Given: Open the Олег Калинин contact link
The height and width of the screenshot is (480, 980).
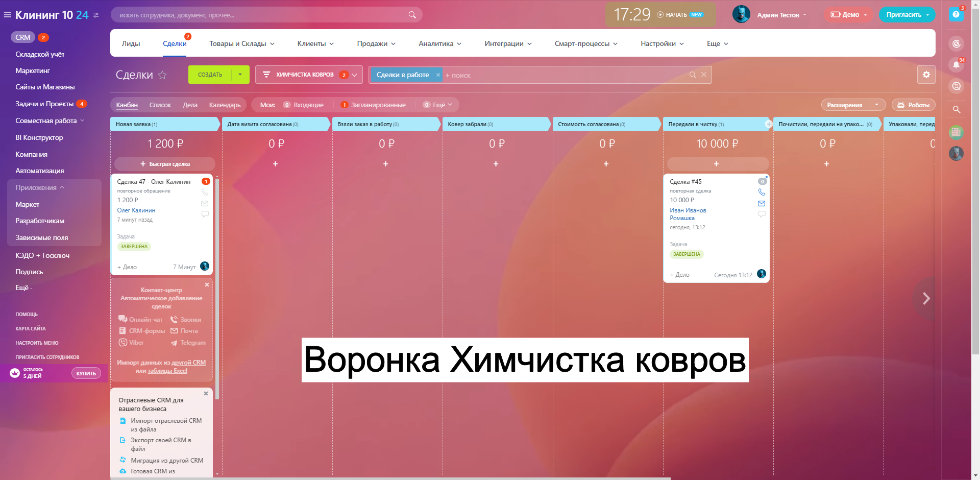Looking at the screenshot, I should (x=136, y=210).
